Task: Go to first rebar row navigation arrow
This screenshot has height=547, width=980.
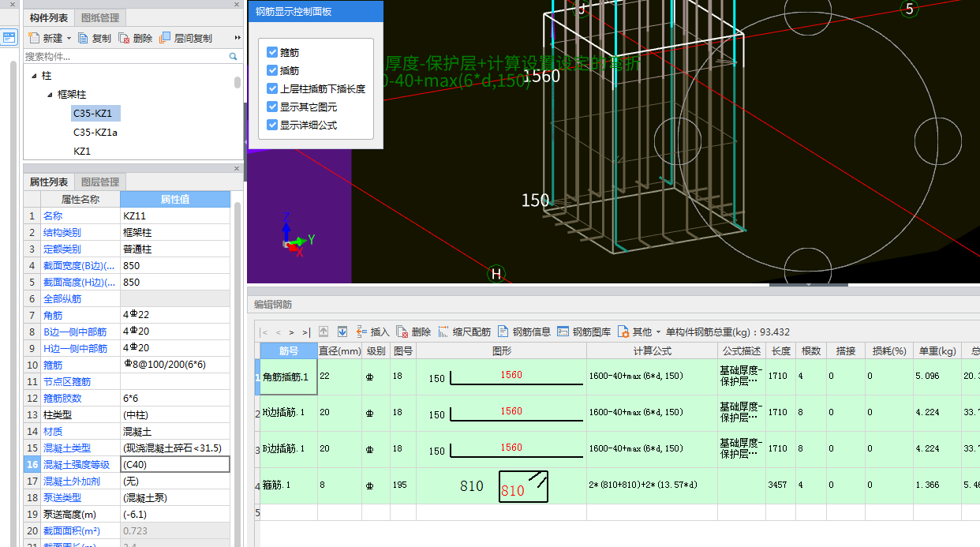Action: (264, 332)
